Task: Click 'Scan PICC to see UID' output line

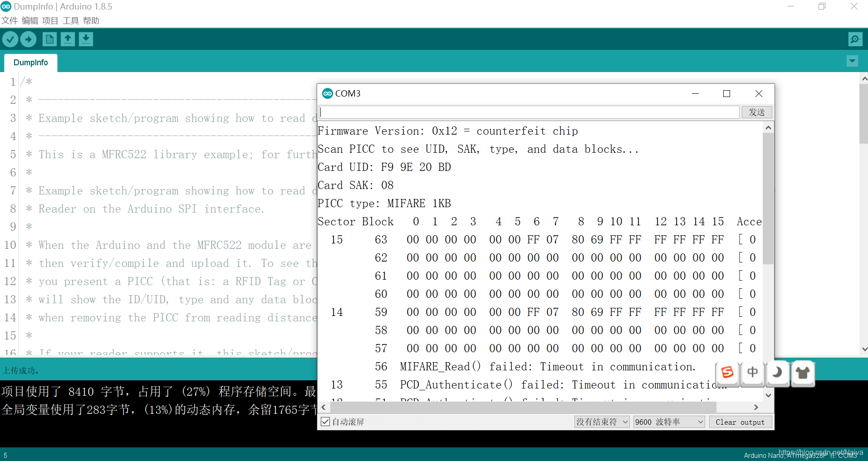Action: click(x=478, y=149)
